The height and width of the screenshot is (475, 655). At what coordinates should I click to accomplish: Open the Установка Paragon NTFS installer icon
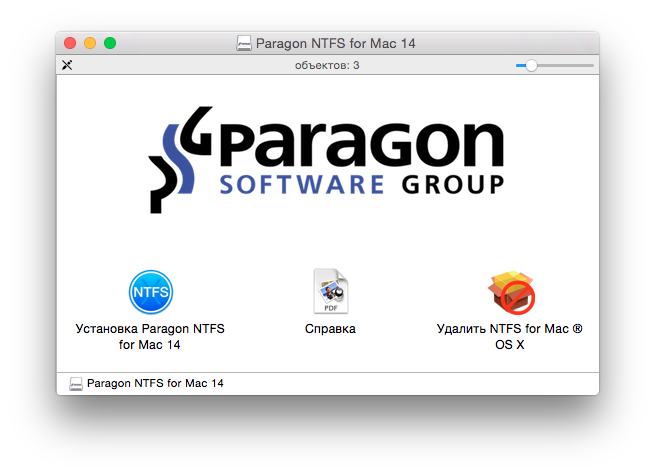click(151, 292)
